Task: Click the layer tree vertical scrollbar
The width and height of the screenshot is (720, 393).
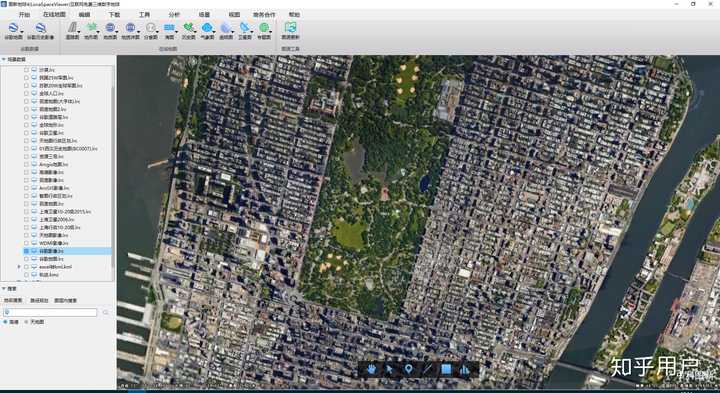Action: point(113,174)
